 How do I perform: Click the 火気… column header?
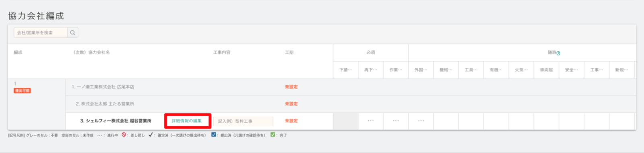coord(521,70)
